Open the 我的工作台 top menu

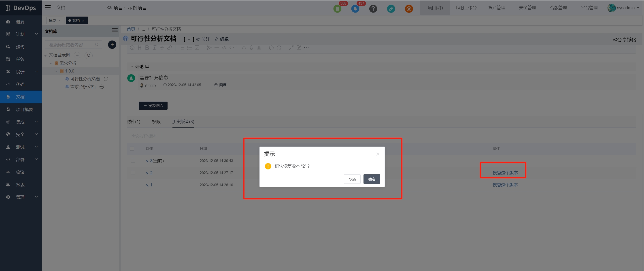(x=466, y=8)
